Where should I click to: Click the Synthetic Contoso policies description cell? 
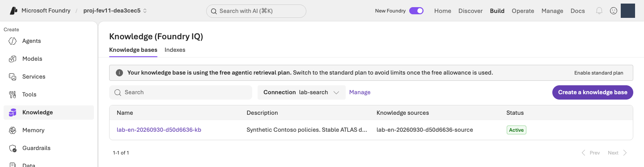pos(307,130)
